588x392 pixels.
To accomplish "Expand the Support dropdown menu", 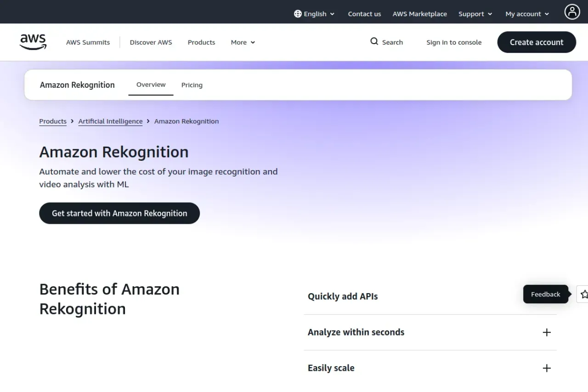I will click(475, 14).
